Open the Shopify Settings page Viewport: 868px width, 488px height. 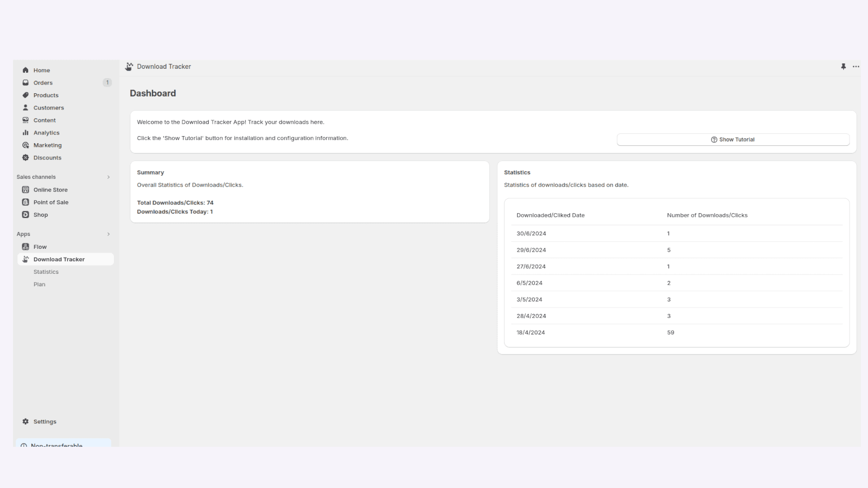[44, 421]
